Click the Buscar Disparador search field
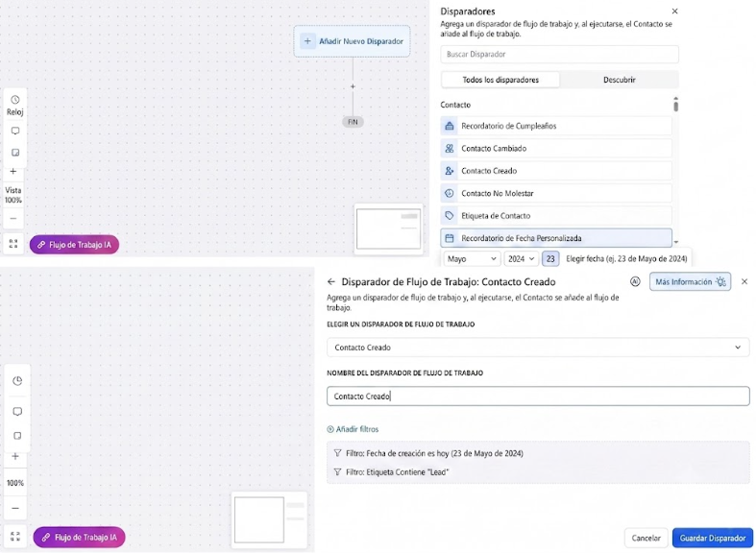 coord(559,54)
